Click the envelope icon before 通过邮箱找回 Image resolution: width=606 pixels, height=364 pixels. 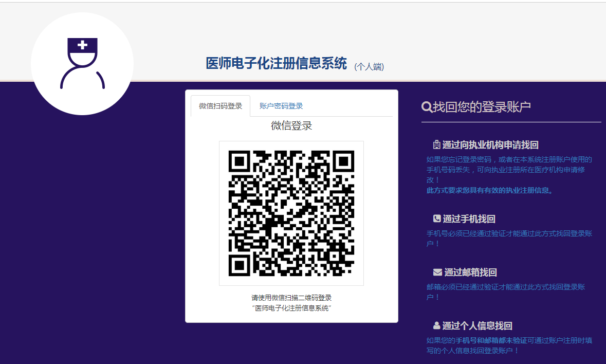(x=437, y=272)
